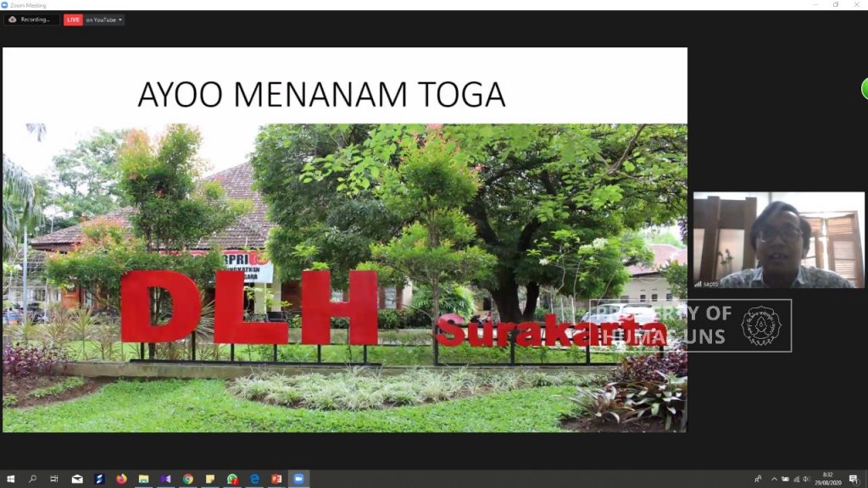Expand hidden system tray icons
This screenshot has height=488, width=868.
click(x=774, y=480)
